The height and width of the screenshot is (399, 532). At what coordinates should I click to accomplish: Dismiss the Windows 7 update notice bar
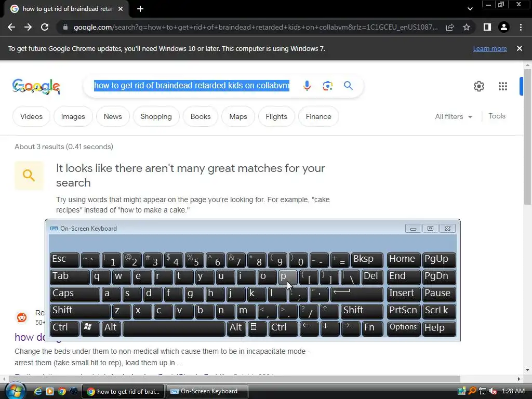pos(520,48)
